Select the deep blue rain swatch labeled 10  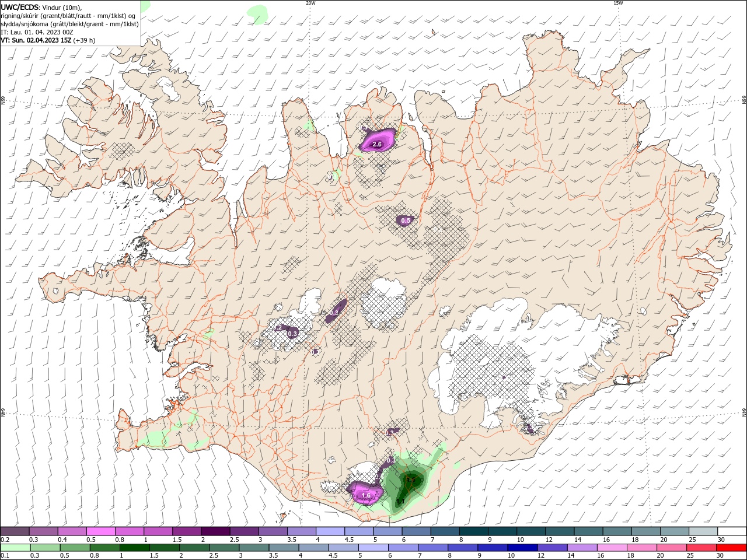pos(522,548)
